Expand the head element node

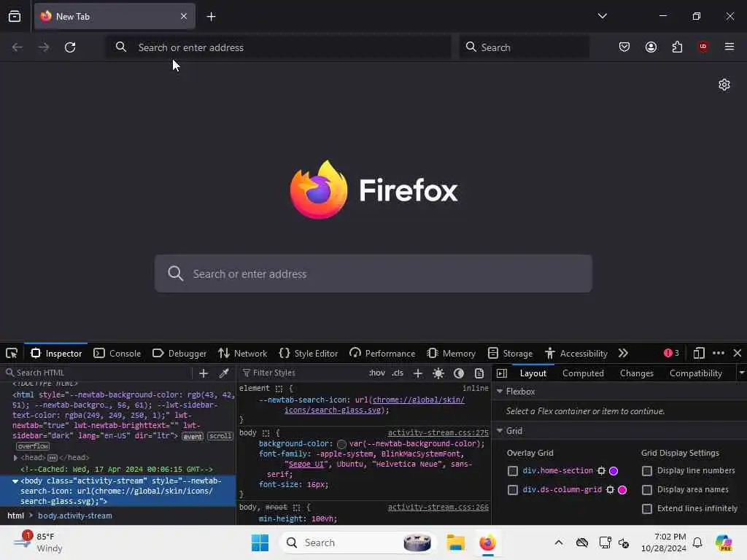(x=15, y=458)
